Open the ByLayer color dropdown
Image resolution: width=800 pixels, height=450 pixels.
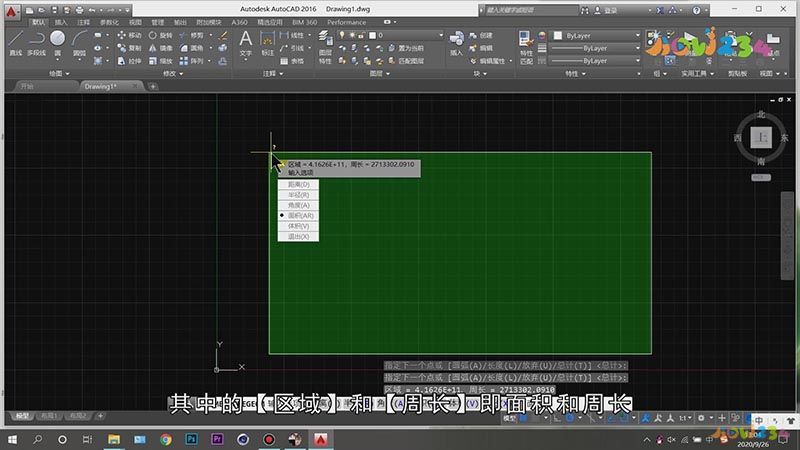click(x=637, y=35)
